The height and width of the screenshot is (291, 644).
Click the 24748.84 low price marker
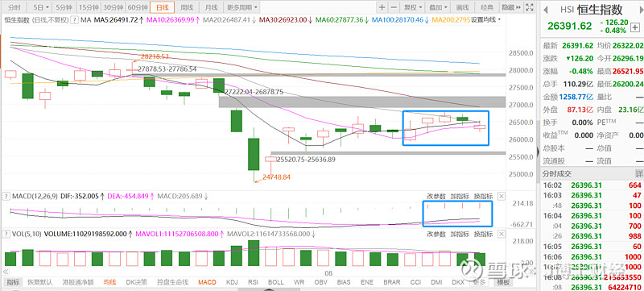[276, 177]
